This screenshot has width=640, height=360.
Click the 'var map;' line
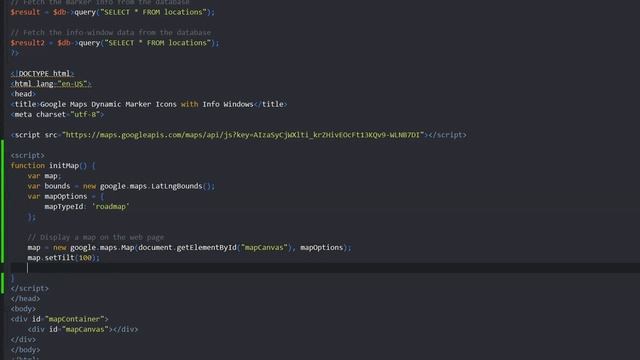click(44, 176)
